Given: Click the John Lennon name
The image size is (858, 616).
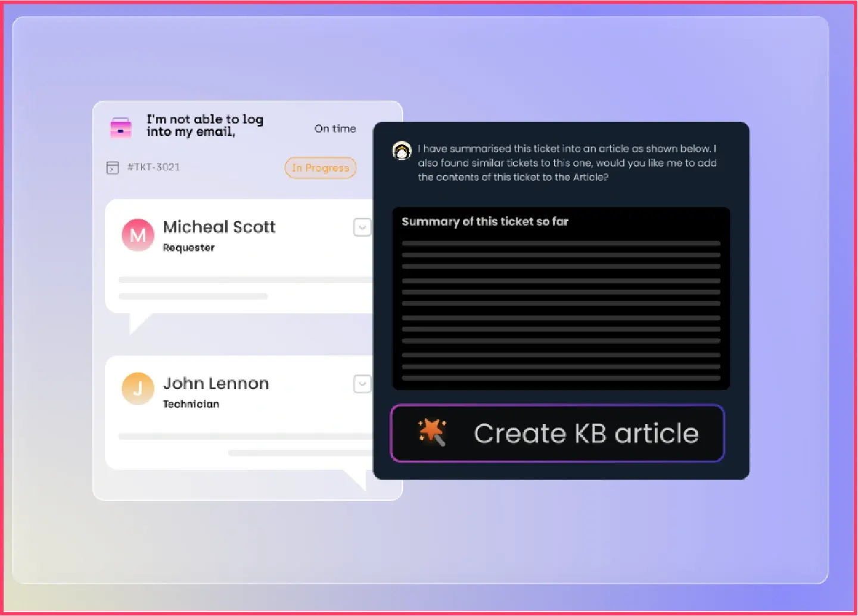Looking at the screenshot, I should pos(216,384).
